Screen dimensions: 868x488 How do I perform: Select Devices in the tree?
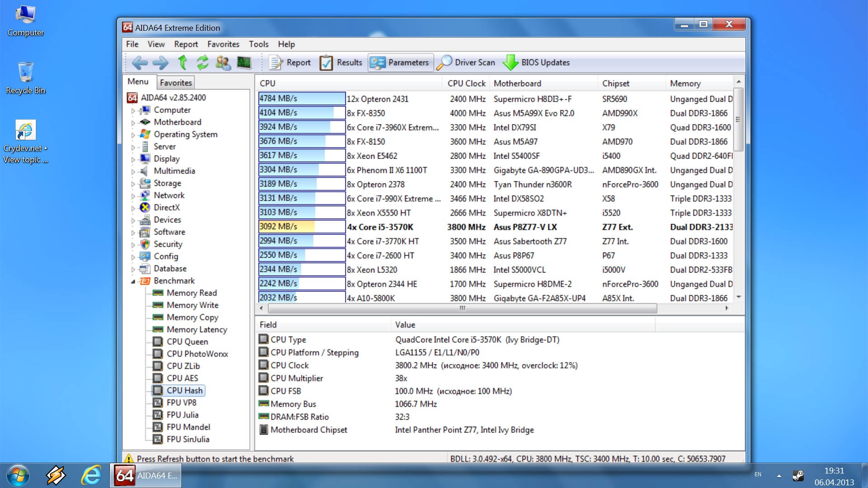(167, 220)
